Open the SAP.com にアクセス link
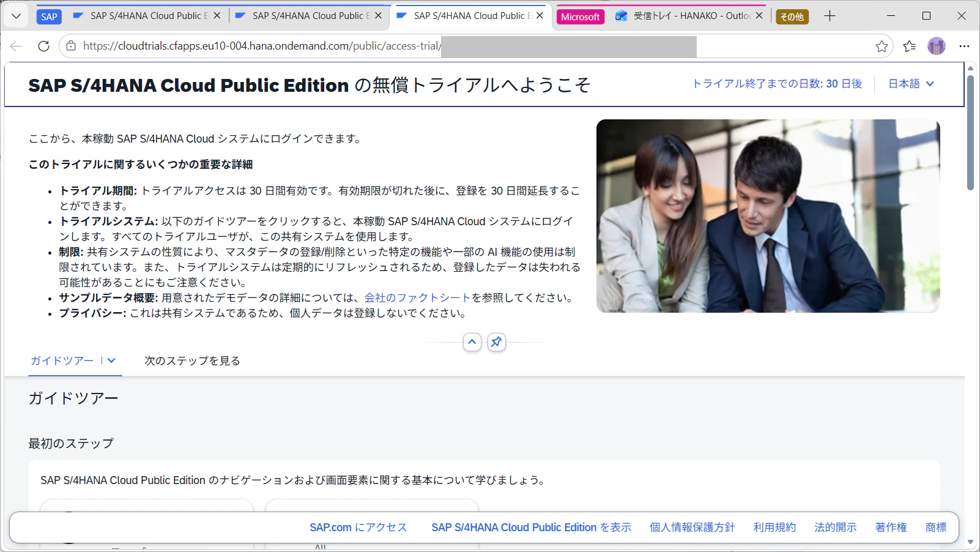Screen dimensions: 980x552 coord(358,528)
